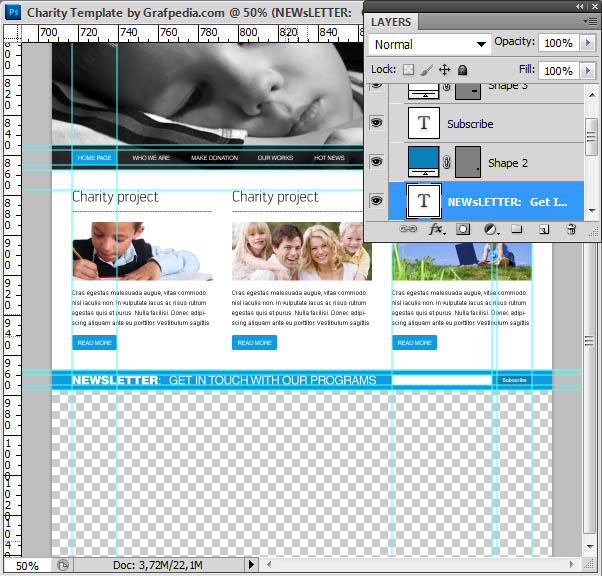Click READ MORE under grass photo
The image size is (602, 576).
[414, 343]
